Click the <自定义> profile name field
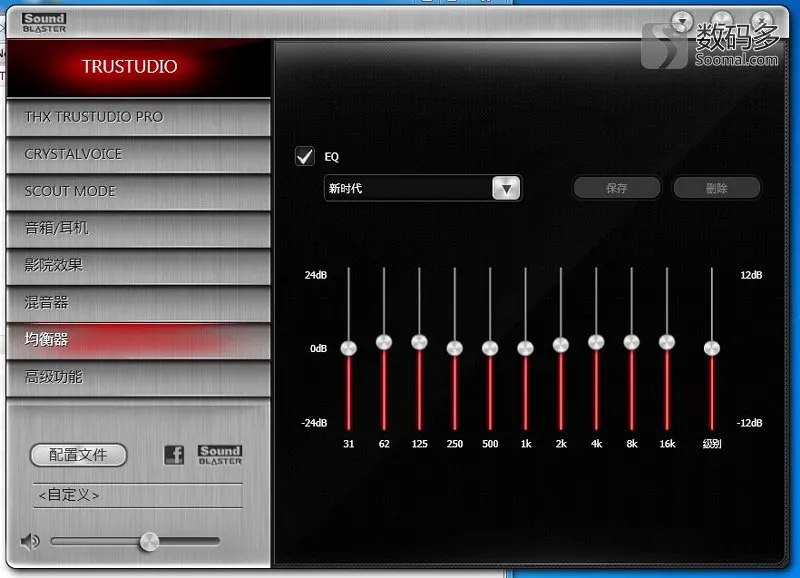 tap(138, 495)
